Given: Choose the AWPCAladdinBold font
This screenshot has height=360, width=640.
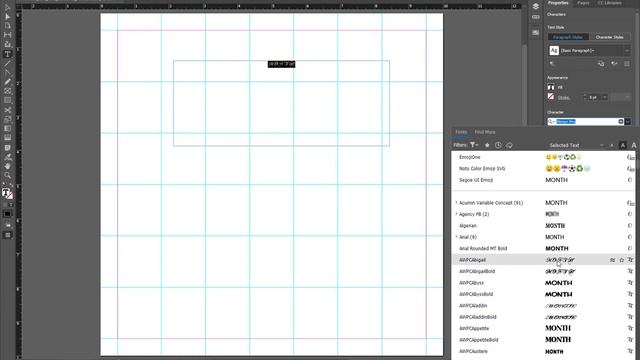Looking at the screenshot, I should (x=543, y=317).
